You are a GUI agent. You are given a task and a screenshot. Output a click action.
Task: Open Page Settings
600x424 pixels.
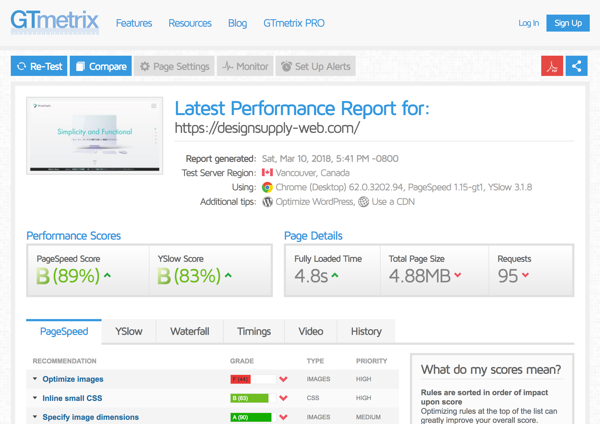(x=174, y=66)
